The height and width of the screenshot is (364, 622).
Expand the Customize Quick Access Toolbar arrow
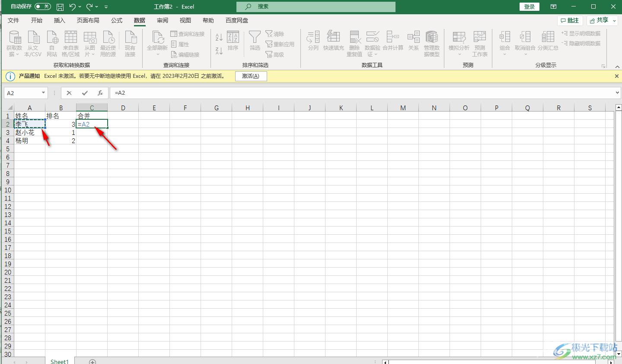point(106,7)
